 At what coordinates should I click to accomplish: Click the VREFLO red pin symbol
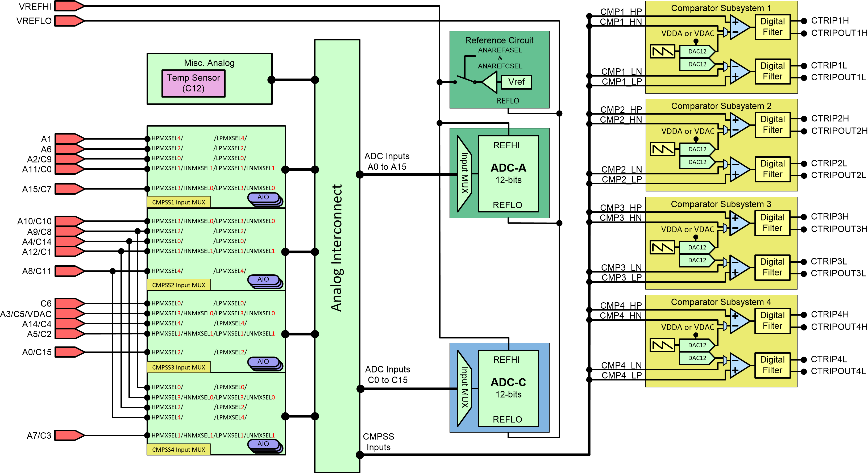[x=69, y=21]
